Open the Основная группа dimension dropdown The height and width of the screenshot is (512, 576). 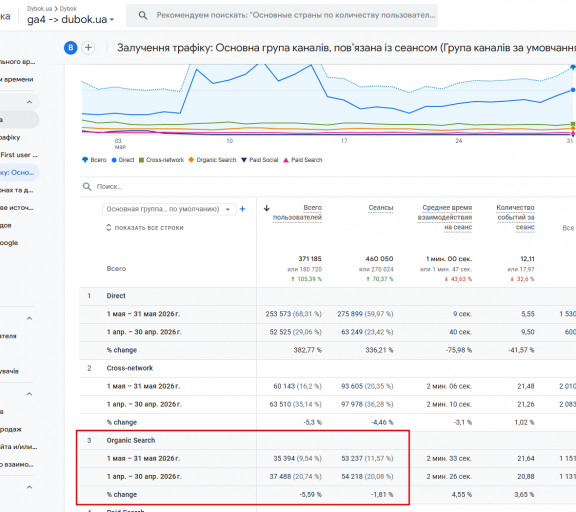tap(169, 209)
